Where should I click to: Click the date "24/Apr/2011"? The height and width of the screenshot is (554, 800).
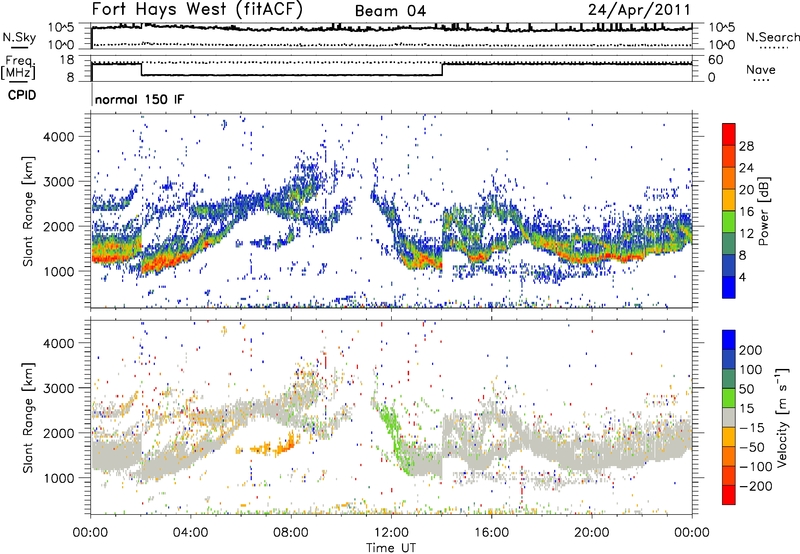point(639,10)
